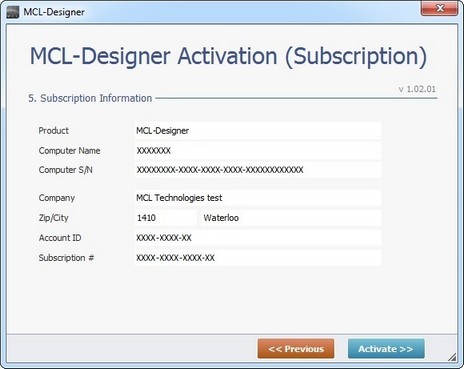The height and width of the screenshot is (369, 464).
Task: Click the Computer S/N field
Action: click(x=258, y=170)
